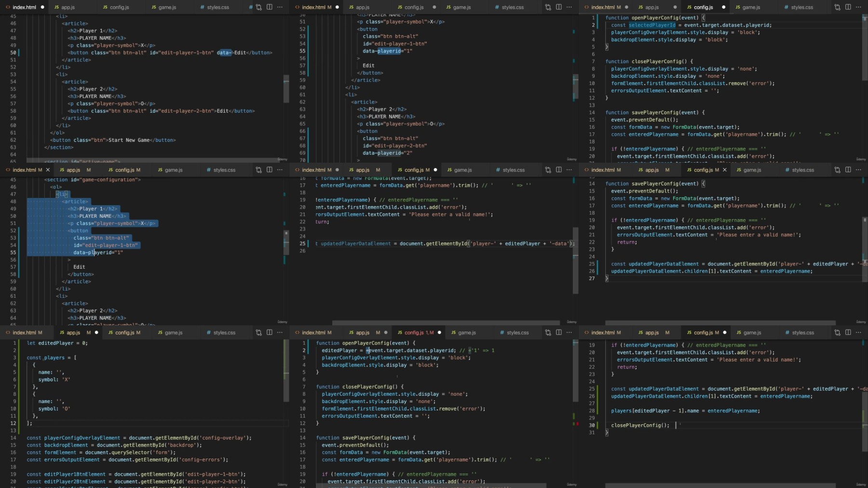Split the editor in pane with highlighted article block

269,170
